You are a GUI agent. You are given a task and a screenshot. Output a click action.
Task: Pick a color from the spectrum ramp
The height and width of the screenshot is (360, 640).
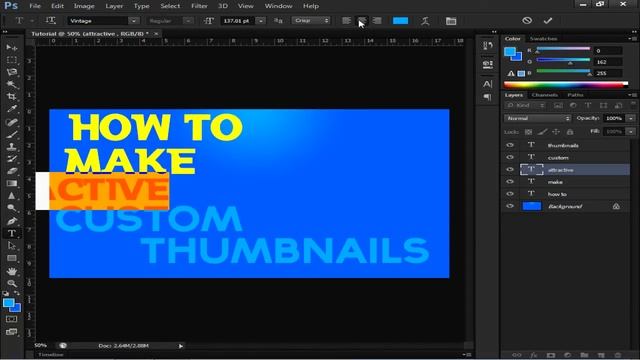point(566,84)
